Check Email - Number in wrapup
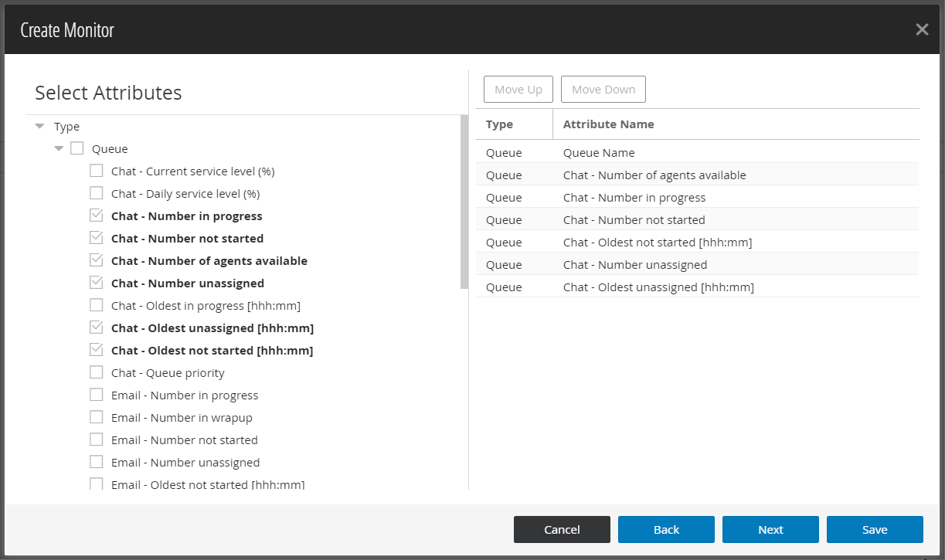This screenshot has height=560, width=945. 96,417
